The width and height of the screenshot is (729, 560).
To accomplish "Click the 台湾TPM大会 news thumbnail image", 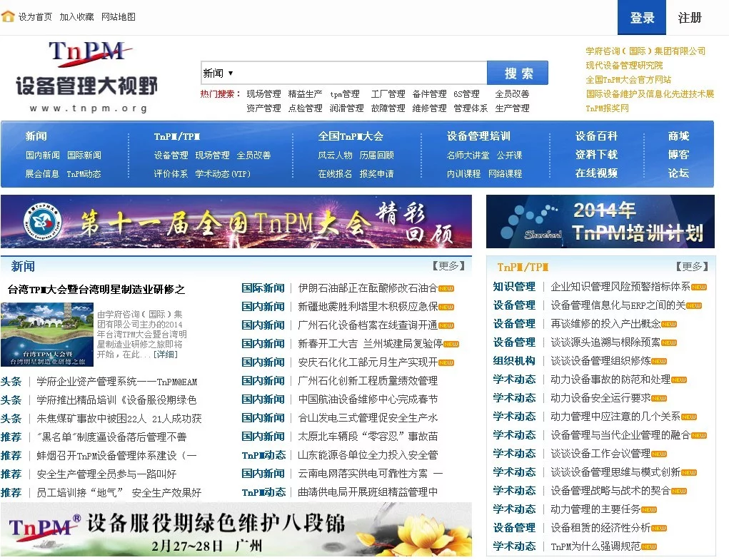I will coord(47,335).
